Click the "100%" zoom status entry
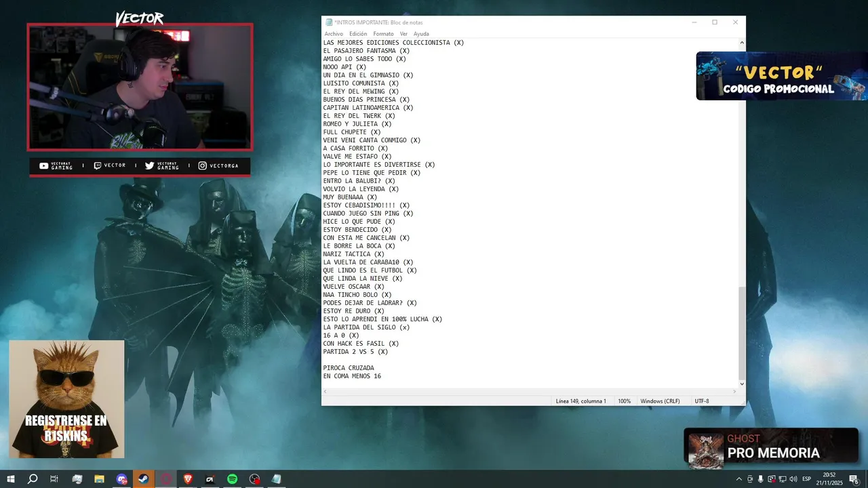This screenshot has height=488, width=868. point(624,401)
